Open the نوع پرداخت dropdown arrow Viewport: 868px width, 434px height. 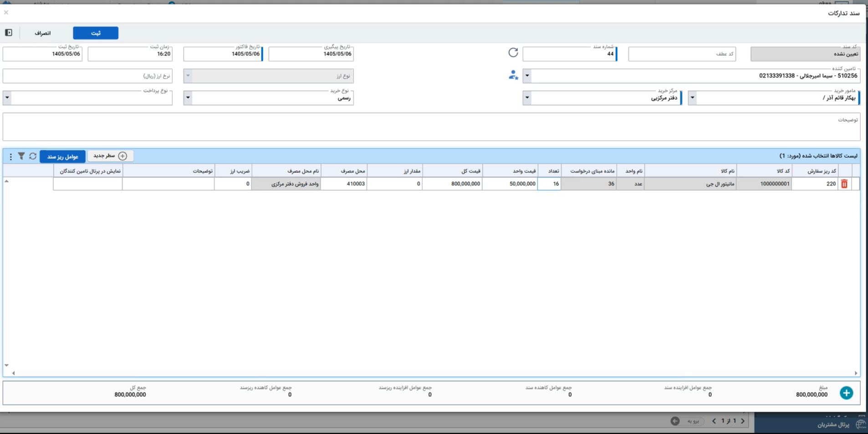(x=7, y=97)
